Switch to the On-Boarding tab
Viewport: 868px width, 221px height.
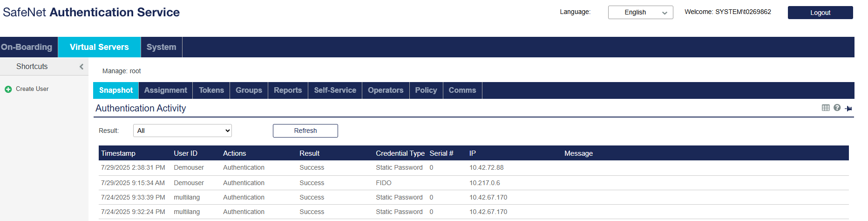[x=27, y=47]
